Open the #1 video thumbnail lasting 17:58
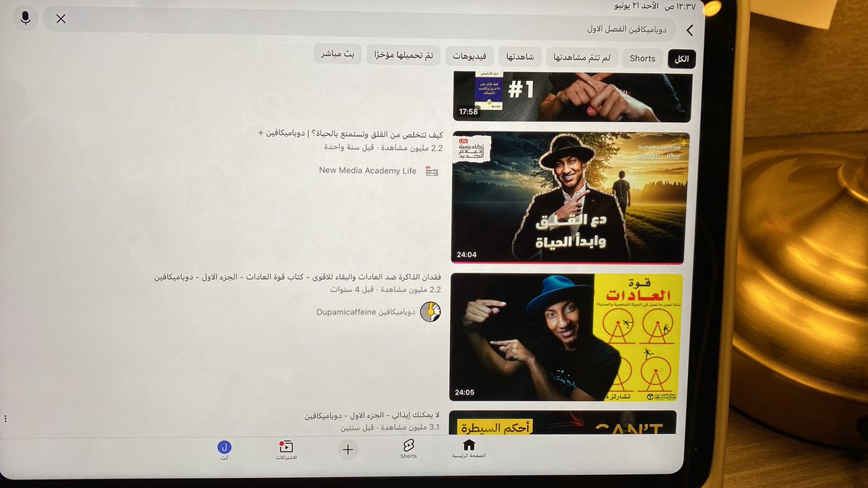The height and width of the screenshot is (488, 868). (572, 98)
